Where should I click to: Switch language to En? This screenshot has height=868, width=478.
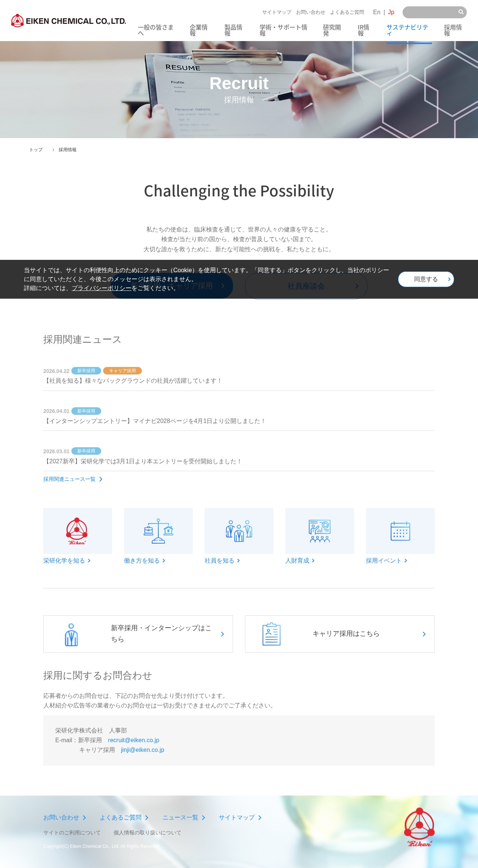point(377,12)
